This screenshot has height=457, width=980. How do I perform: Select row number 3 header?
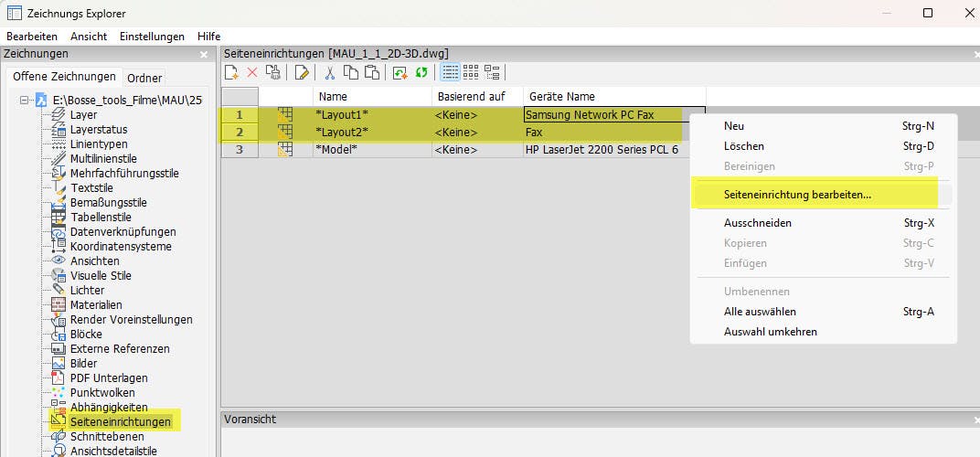point(240,149)
